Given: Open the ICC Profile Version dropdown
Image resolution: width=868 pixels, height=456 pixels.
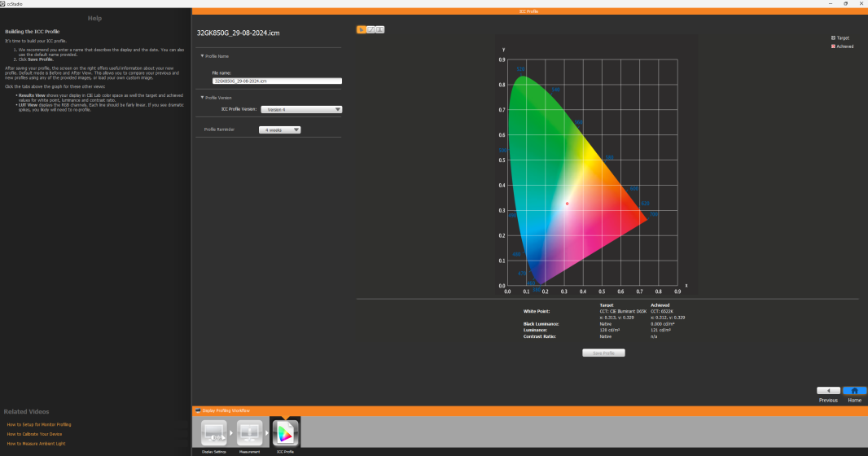Looking at the screenshot, I should coord(301,110).
